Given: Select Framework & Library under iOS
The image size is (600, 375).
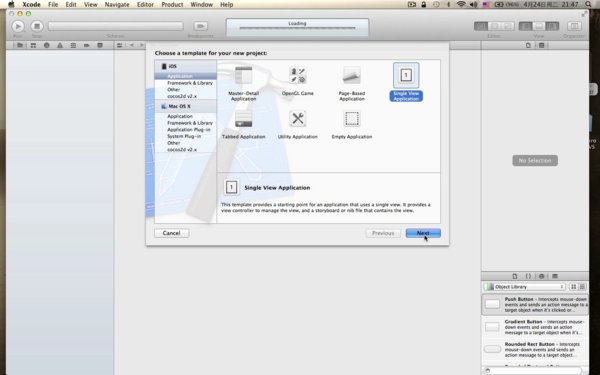Looking at the screenshot, I should [x=190, y=83].
